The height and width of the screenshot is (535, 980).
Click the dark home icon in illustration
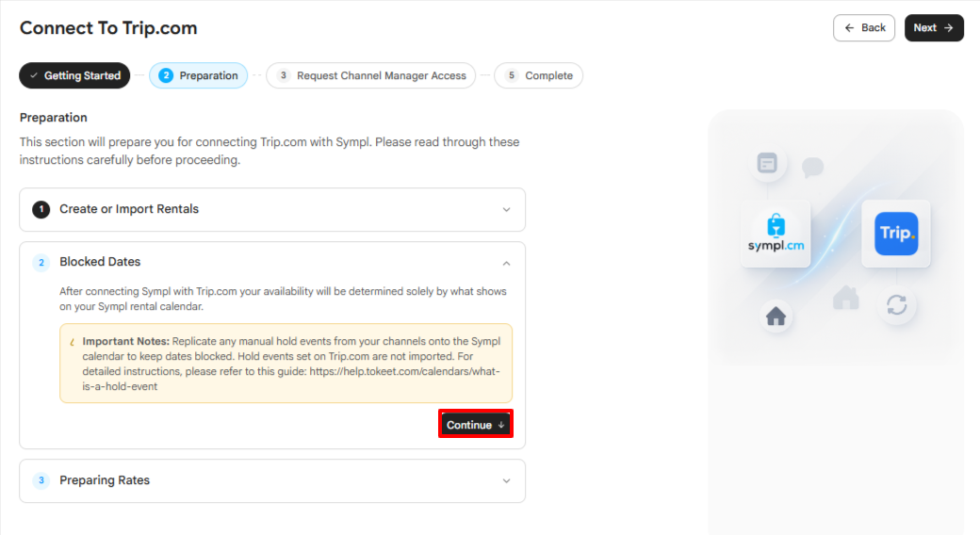coord(776,316)
